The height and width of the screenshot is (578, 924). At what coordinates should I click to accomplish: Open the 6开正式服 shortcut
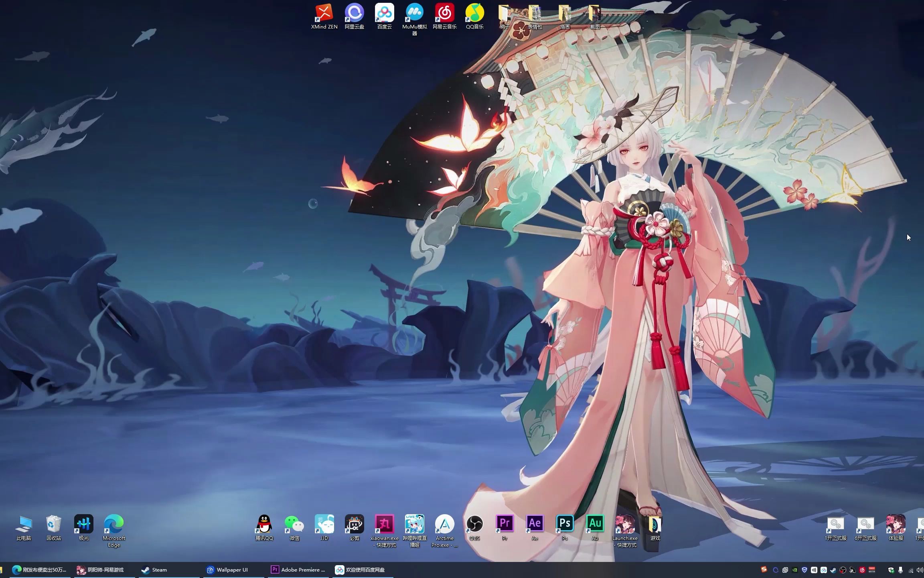coord(866,528)
